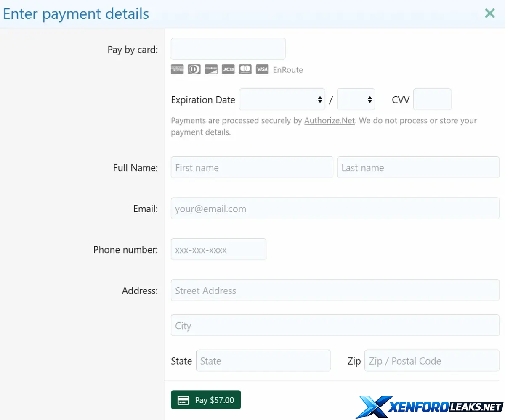Click the American Express card icon

point(177,69)
